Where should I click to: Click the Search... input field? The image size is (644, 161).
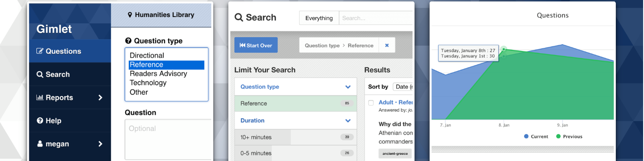(376, 18)
